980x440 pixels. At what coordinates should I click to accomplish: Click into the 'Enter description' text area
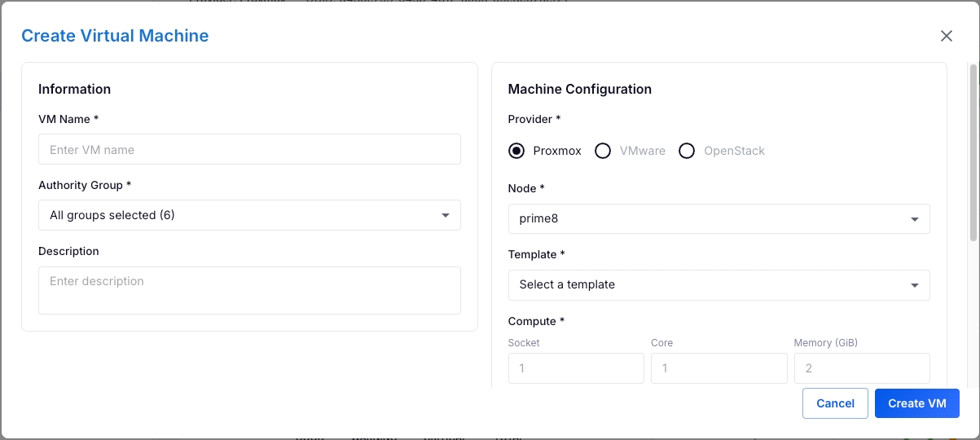click(249, 290)
